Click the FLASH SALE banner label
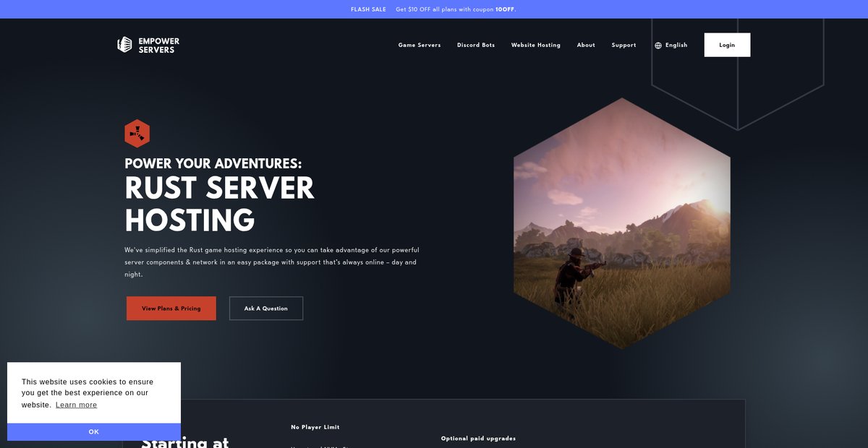 point(369,9)
